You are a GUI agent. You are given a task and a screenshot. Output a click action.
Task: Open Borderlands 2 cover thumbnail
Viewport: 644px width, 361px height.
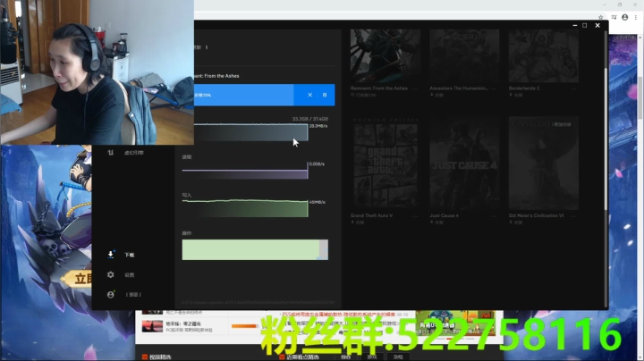(x=544, y=55)
